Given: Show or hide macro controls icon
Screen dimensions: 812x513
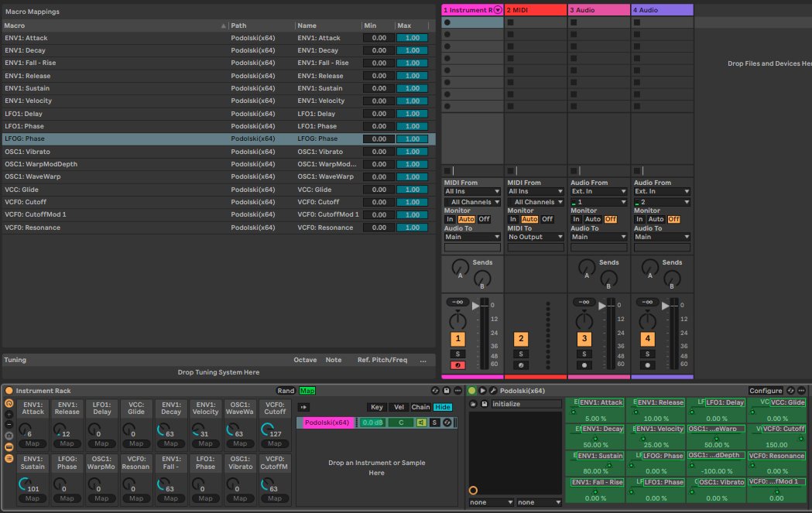Looking at the screenshot, I should (9, 403).
